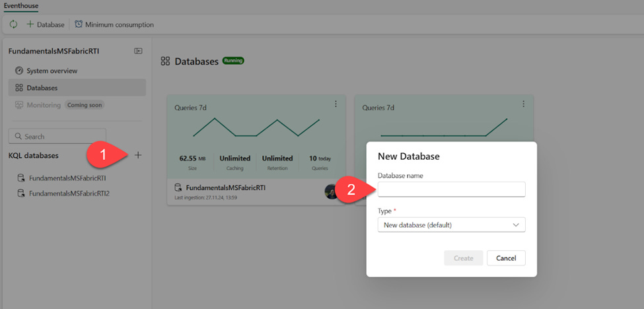Click the refresh icon in the toolbar
644x309 pixels.
tap(14, 24)
